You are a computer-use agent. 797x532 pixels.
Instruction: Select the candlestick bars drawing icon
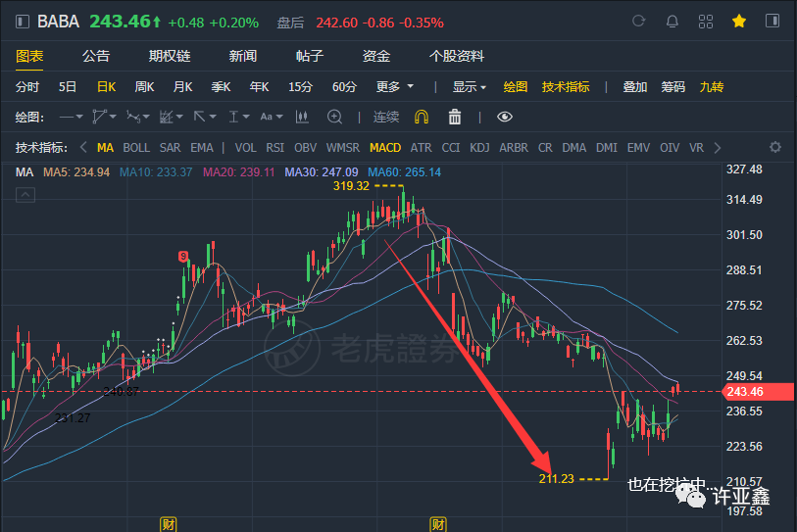(x=302, y=117)
